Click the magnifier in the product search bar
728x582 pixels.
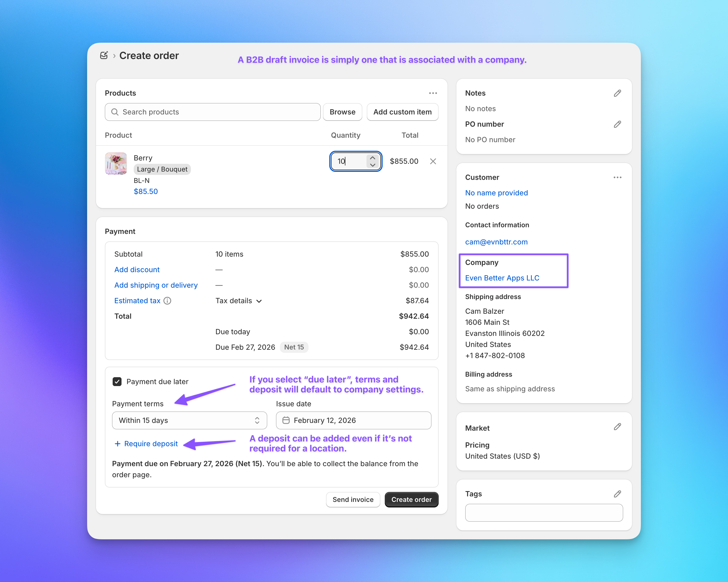(x=115, y=112)
